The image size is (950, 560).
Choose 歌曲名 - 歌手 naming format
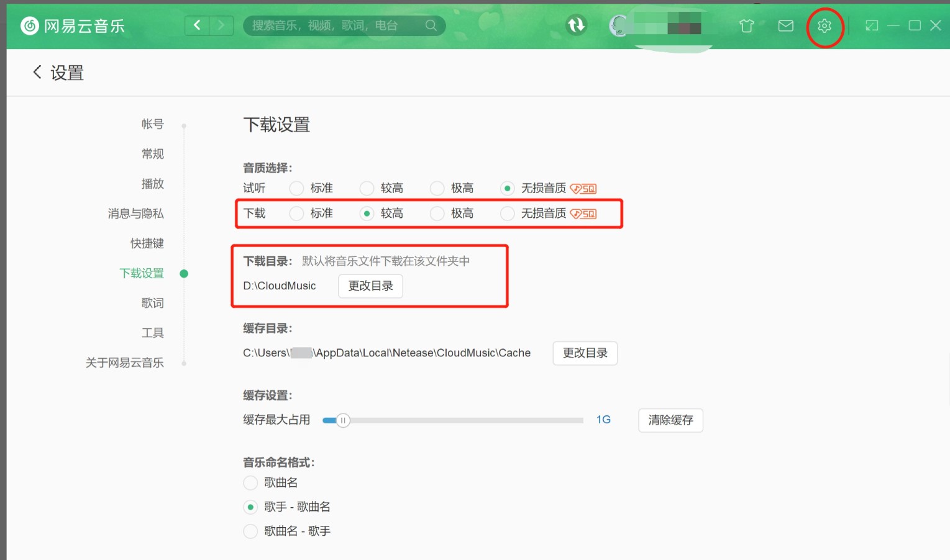coord(250,531)
